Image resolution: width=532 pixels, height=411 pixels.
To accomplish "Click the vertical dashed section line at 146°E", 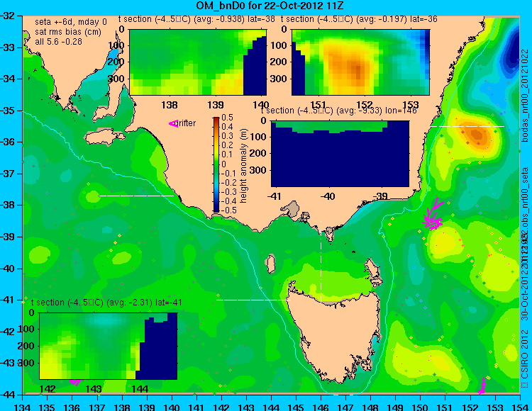I will pyautogui.click(x=321, y=262).
